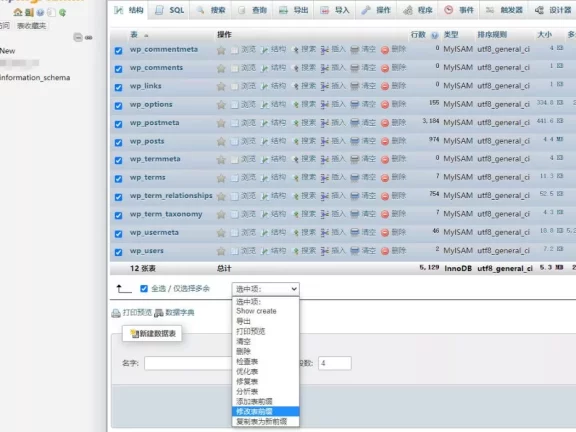Click the insert icon for wp_options row

click(325, 105)
